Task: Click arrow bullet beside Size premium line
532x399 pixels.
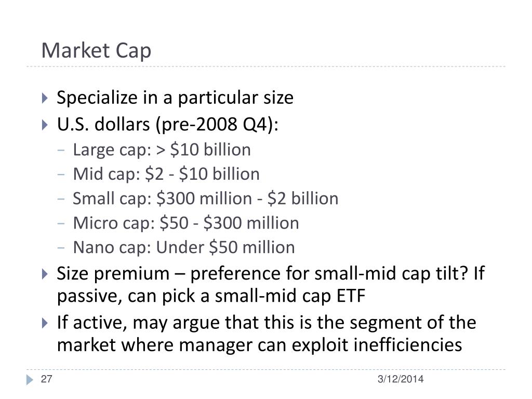Action: [45, 274]
